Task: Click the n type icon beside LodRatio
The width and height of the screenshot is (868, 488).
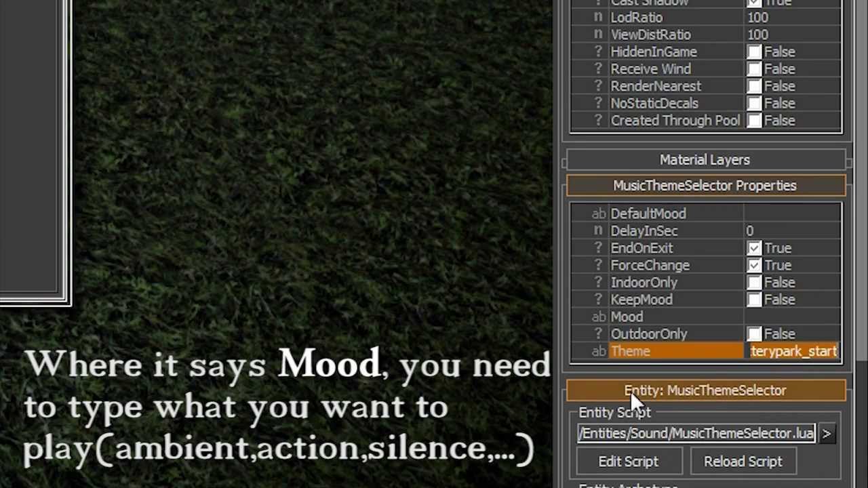Action: [x=598, y=18]
